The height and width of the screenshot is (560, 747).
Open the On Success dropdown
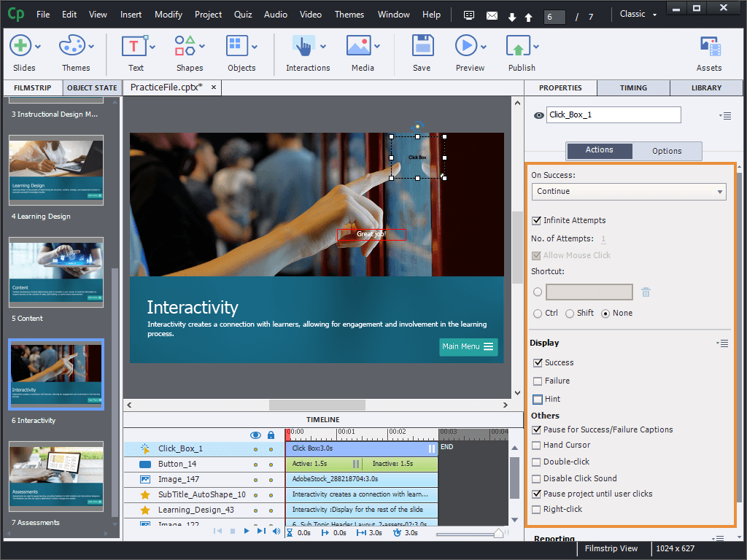(628, 192)
